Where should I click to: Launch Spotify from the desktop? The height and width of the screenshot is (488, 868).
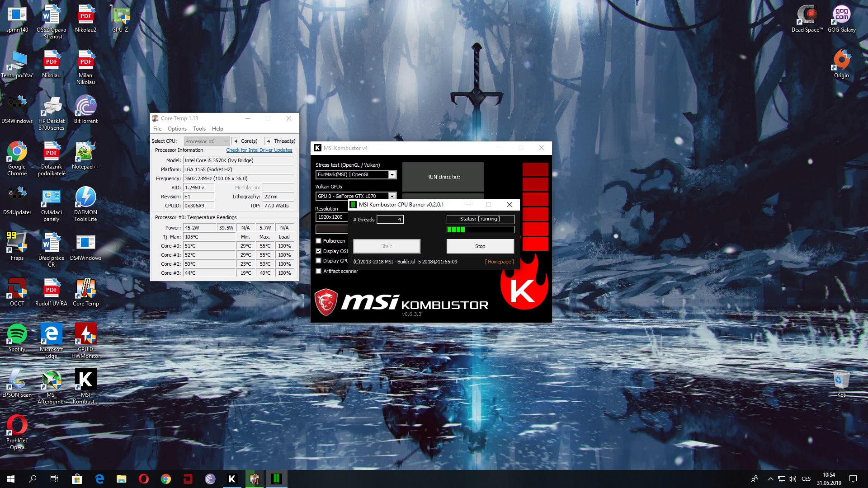17,338
